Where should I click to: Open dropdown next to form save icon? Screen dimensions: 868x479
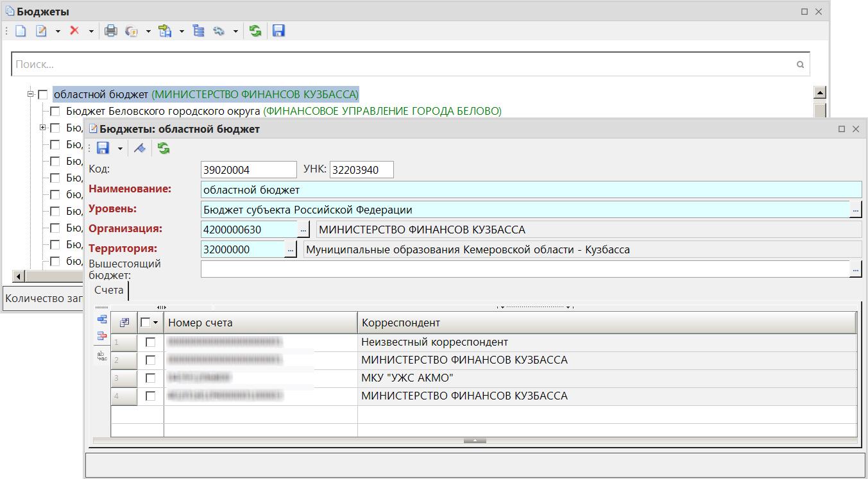(120, 149)
